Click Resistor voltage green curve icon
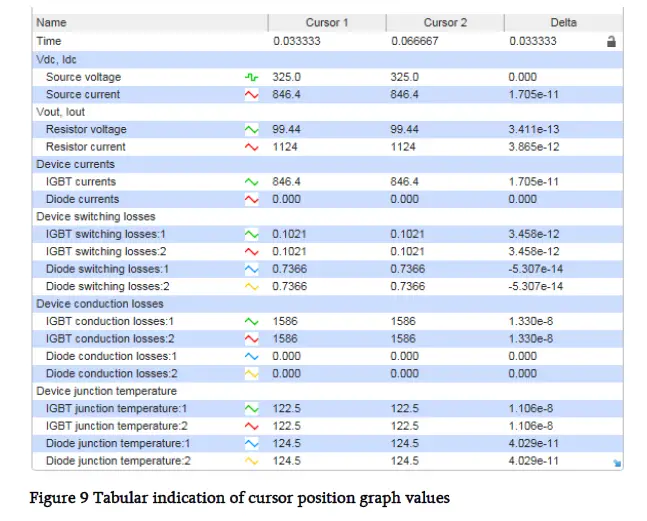 (252, 130)
